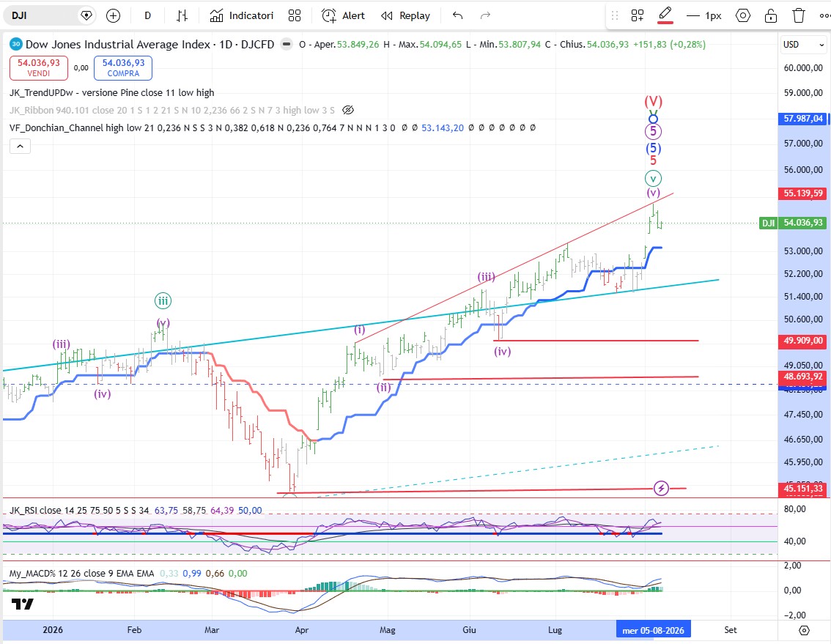This screenshot has width=831, height=644.
Task: Select the D daily timeframe interval
Action: click(x=148, y=16)
